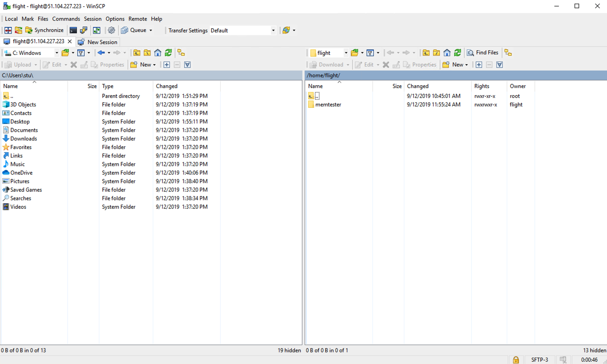The image size is (607, 364).
Task: Click Compare Directories icon in main toolbar
Action: click(x=8, y=31)
